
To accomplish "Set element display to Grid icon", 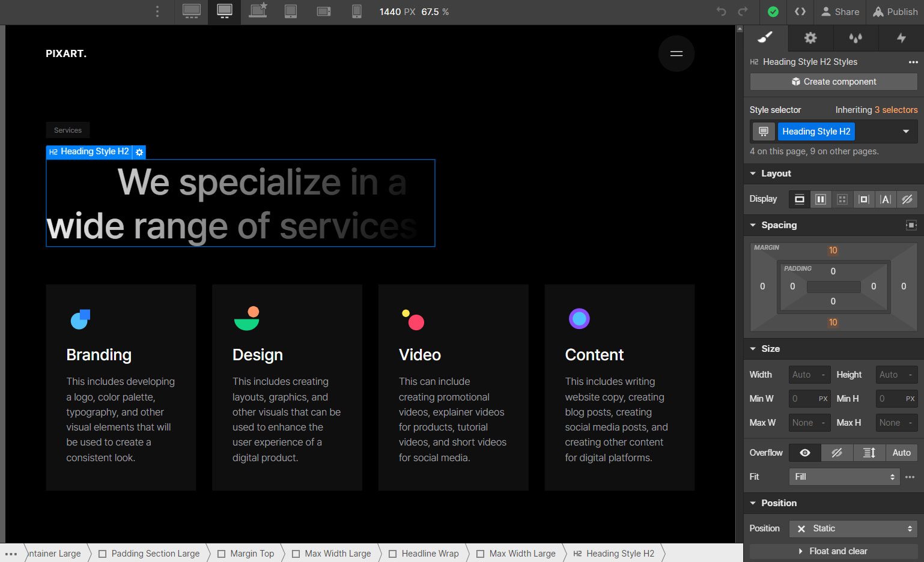I will (x=842, y=199).
